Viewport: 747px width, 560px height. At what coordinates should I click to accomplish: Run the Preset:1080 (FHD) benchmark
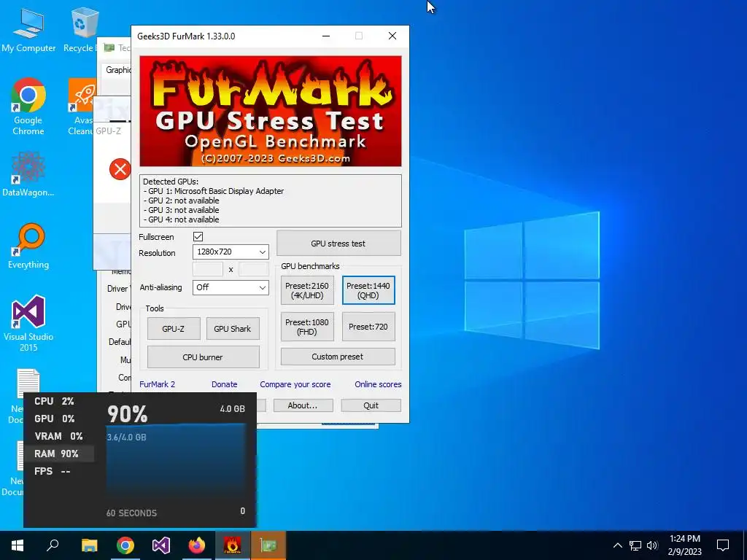307,327
